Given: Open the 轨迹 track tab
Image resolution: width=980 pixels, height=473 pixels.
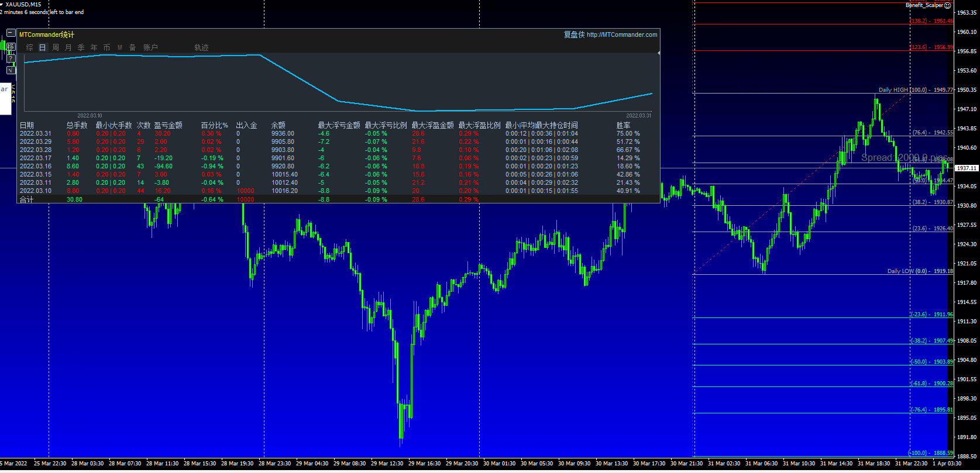Looking at the screenshot, I should [202, 47].
